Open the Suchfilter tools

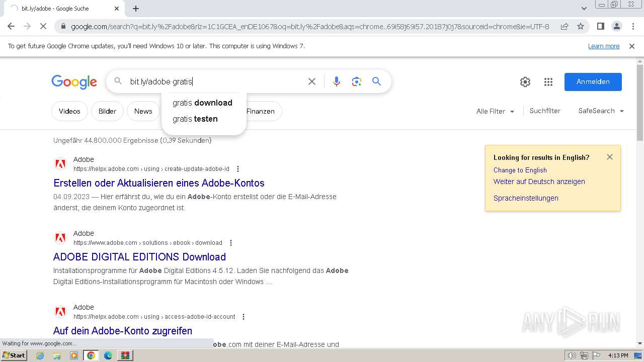[x=545, y=111]
